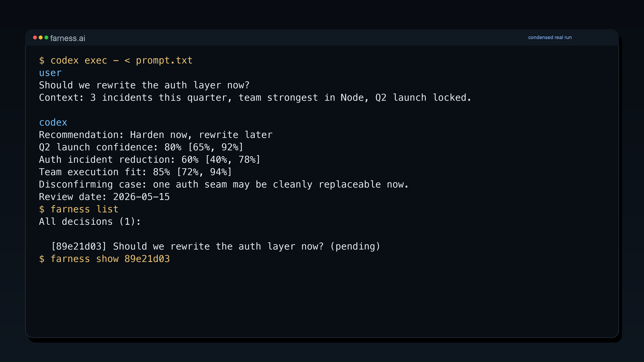Viewport: 644px width, 362px height.
Task: Click the blue "user" role label
Action: pyautogui.click(x=50, y=73)
